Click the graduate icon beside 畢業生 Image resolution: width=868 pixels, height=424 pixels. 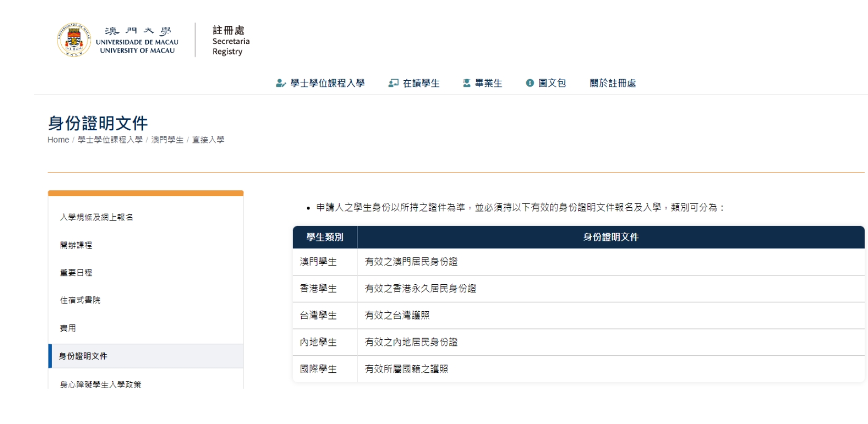[467, 83]
